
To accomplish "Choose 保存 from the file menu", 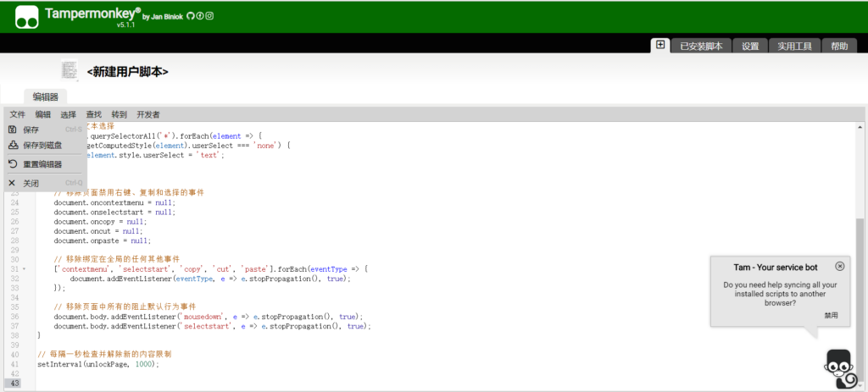I will pyautogui.click(x=31, y=130).
